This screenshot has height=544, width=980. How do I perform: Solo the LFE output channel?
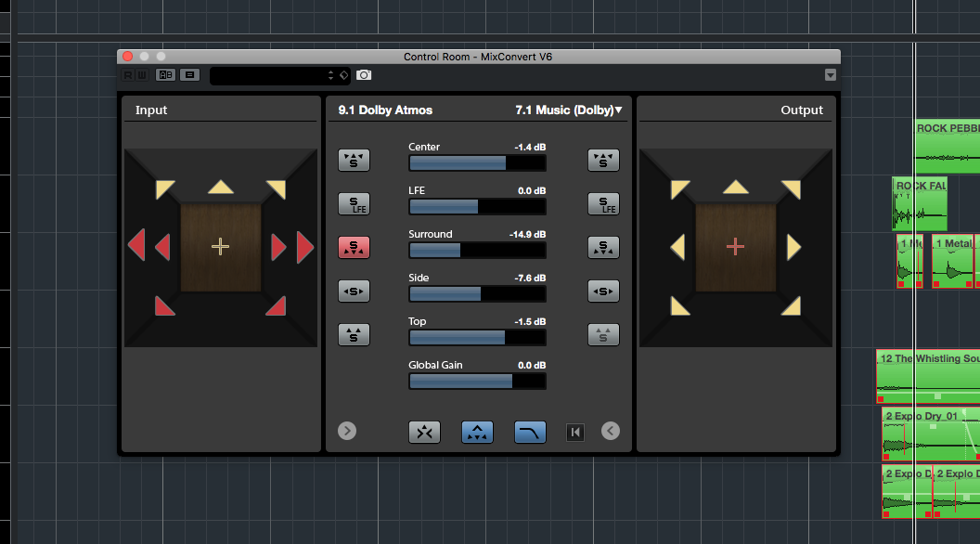click(604, 204)
